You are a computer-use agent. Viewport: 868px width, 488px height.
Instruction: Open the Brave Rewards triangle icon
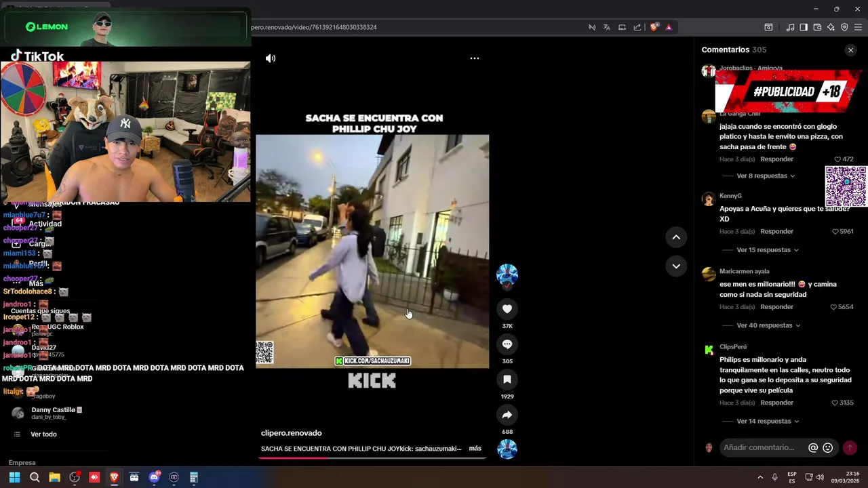[x=669, y=27]
